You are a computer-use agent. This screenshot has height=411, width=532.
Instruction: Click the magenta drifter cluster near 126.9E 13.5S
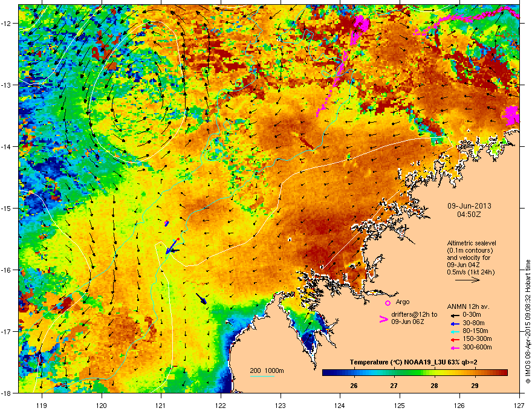coord(511,114)
